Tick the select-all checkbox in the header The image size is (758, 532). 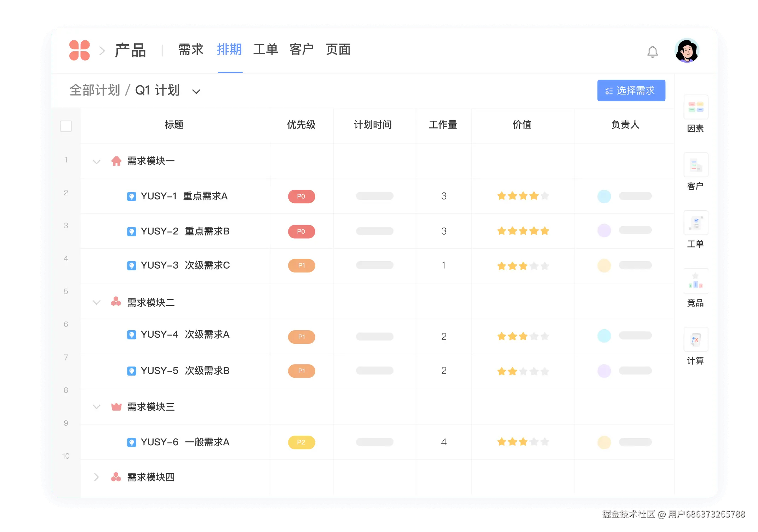[x=66, y=126]
